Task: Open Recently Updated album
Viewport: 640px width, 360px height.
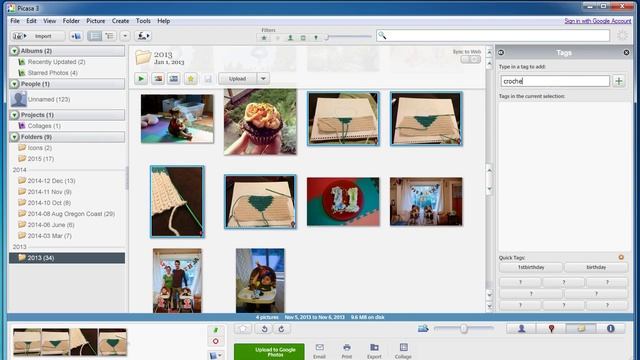Action: [x=56, y=62]
